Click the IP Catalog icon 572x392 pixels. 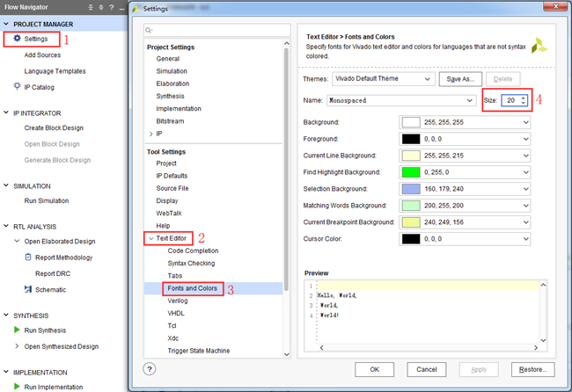point(17,86)
